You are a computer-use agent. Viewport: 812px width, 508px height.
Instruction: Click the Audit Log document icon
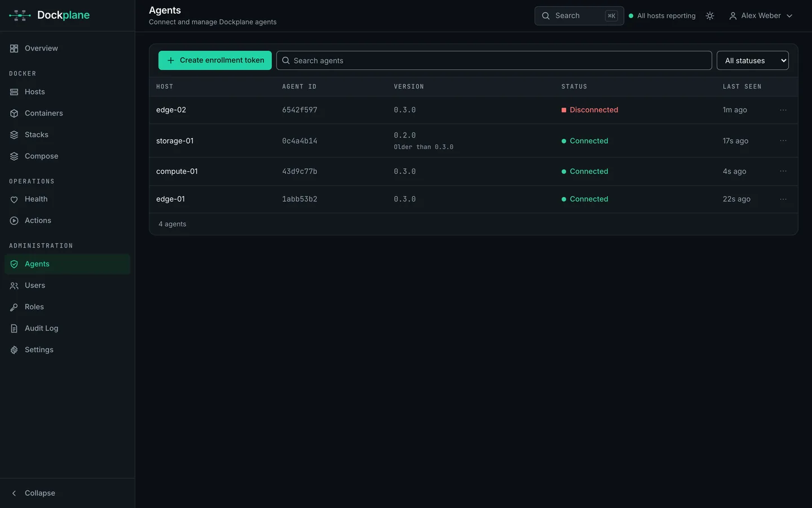click(14, 329)
